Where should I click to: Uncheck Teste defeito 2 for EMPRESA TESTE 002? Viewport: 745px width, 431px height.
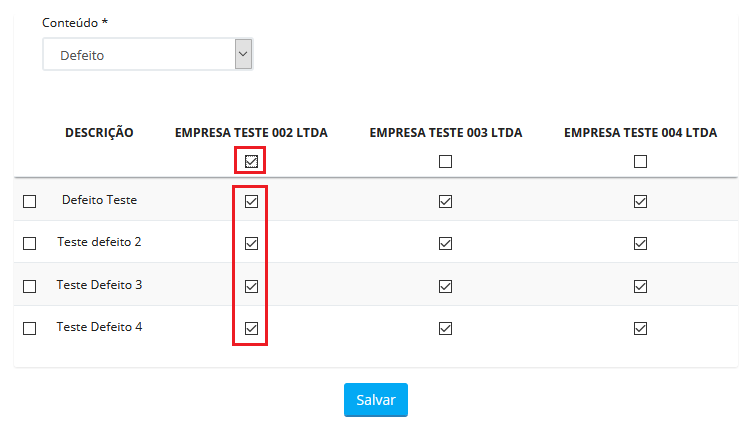click(x=251, y=243)
